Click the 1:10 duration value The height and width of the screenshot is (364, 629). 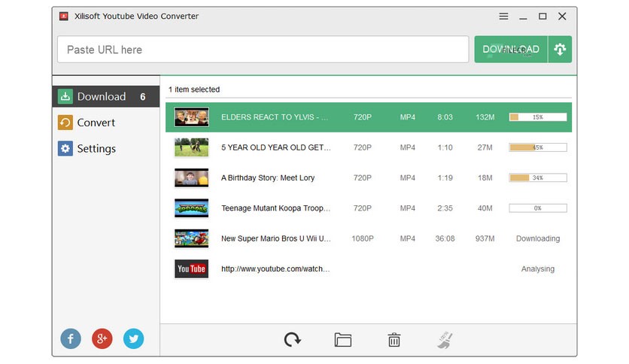click(x=445, y=147)
